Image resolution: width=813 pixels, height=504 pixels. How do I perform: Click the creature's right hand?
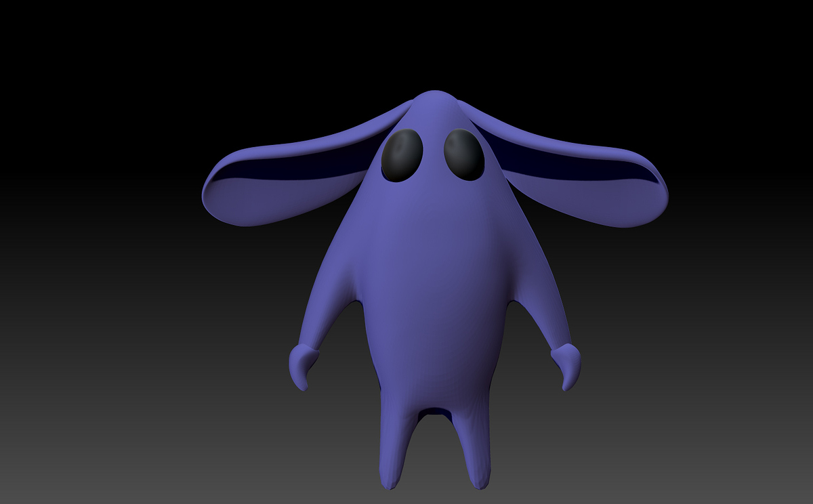pyautogui.click(x=566, y=366)
